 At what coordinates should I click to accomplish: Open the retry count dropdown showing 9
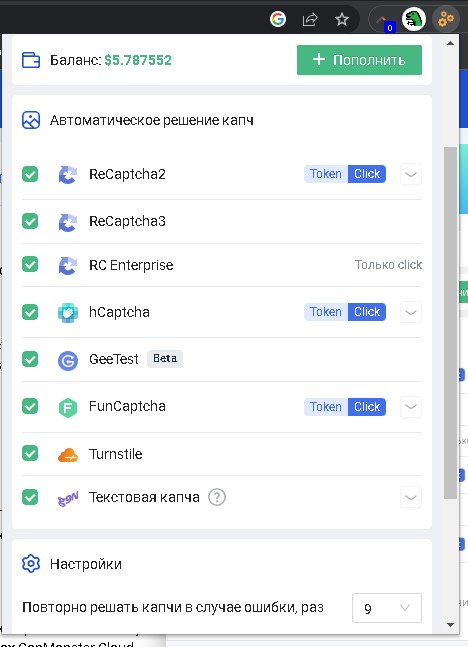click(x=387, y=608)
